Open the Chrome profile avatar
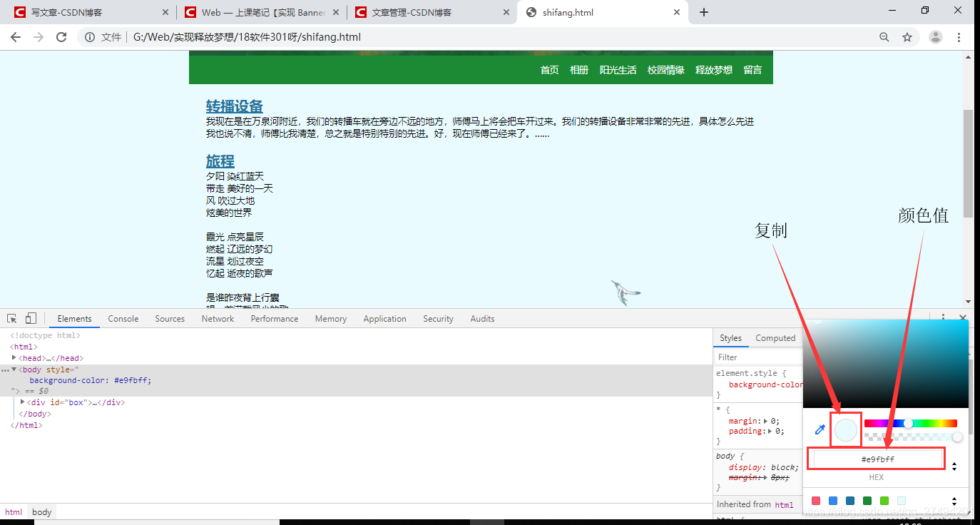 pos(936,37)
